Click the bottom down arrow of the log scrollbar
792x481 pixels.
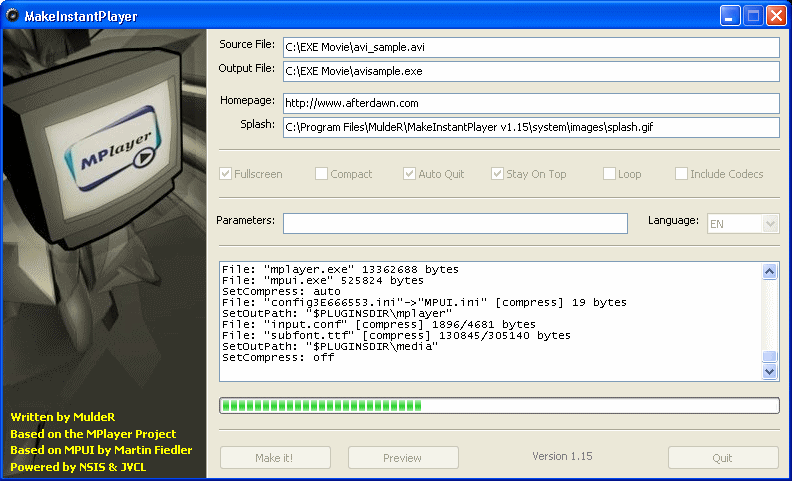tap(769, 371)
